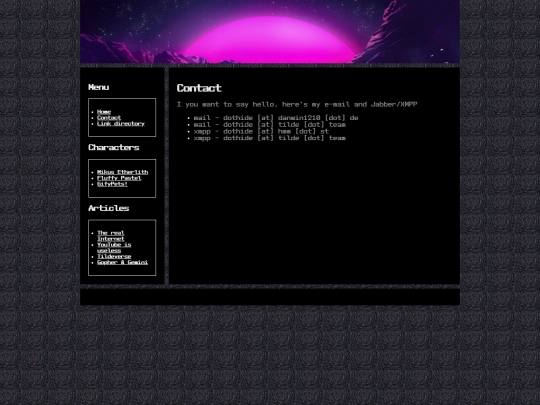Click the 'Characters' sidebar heading
Viewport: 540px width, 405px height.
pyautogui.click(x=114, y=148)
